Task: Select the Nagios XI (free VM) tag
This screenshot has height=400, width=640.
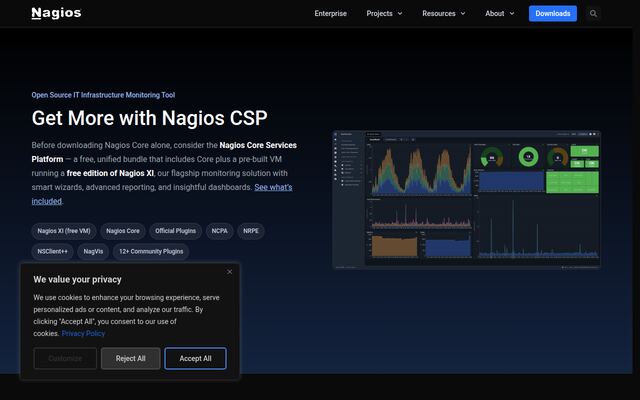Action: click(64, 231)
